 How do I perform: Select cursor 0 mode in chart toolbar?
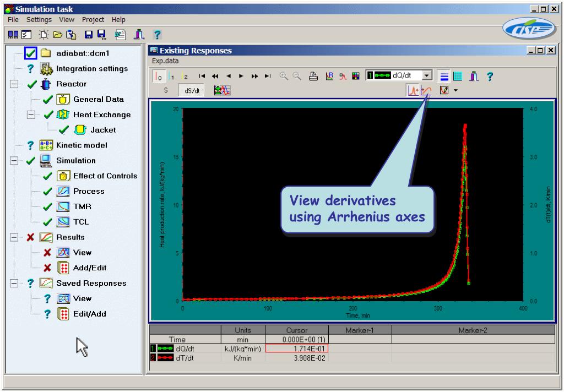[159, 76]
